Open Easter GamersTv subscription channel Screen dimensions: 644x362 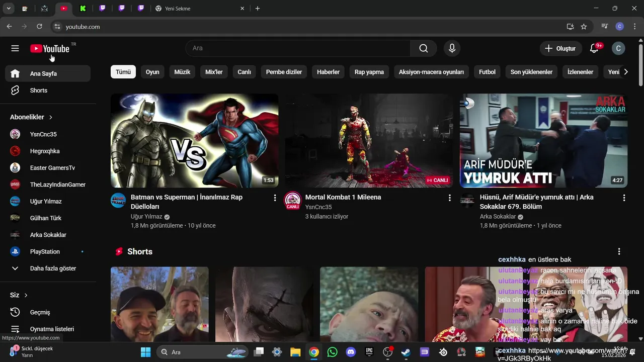pos(48,168)
